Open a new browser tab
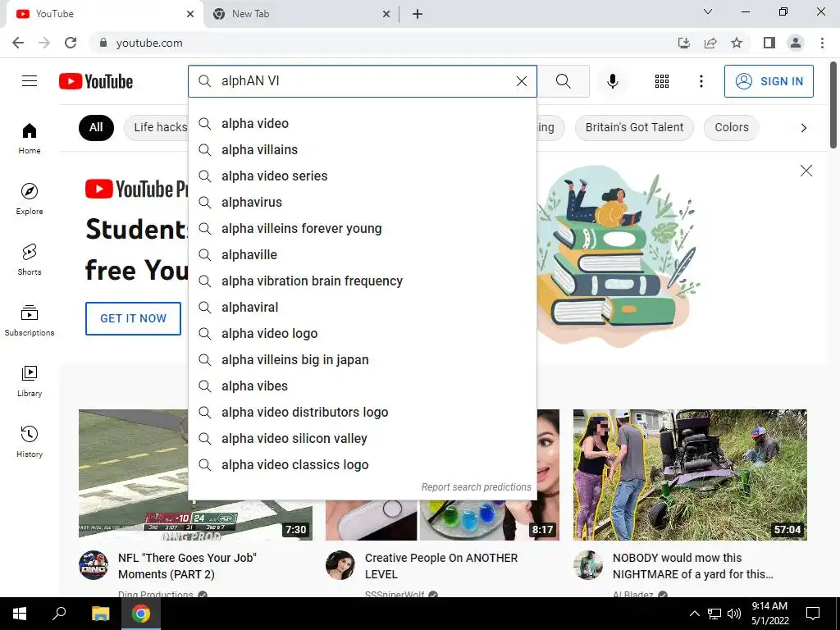This screenshot has width=840, height=630. pos(418,14)
